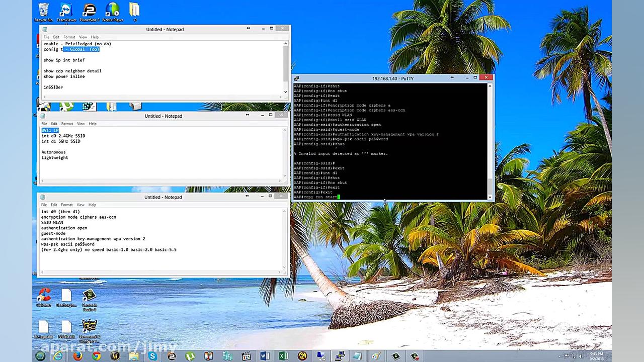Launch WebEx Player from the desktop
Screen dimensions: 644x362
click(112, 10)
